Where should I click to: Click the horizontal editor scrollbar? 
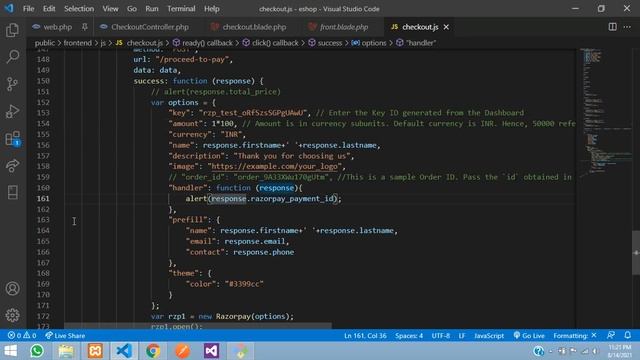point(198,326)
